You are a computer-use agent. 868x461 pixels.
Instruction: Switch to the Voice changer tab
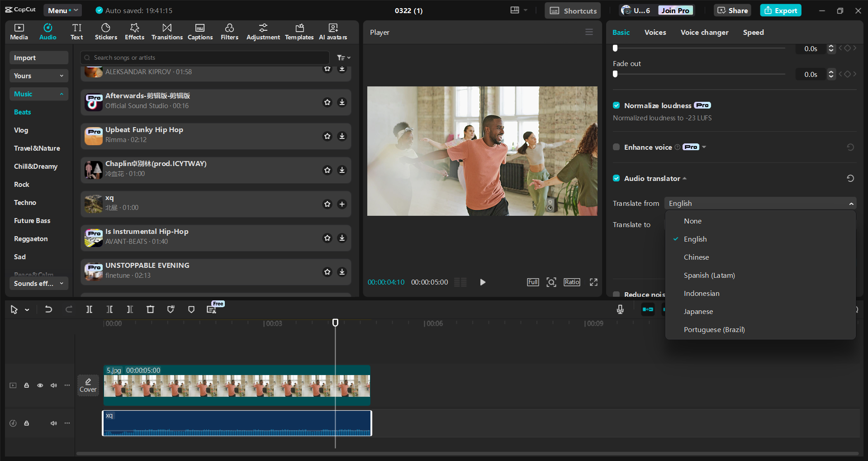coord(704,32)
